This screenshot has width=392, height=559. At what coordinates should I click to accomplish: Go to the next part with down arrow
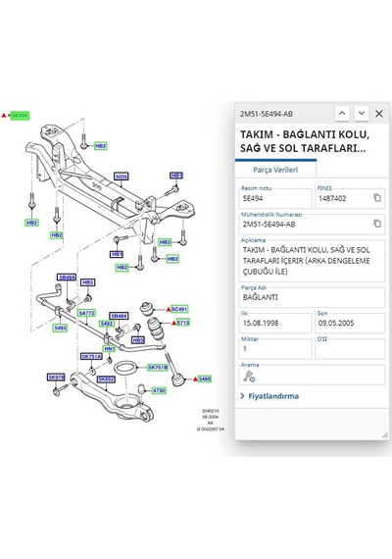click(x=362, y=114)
